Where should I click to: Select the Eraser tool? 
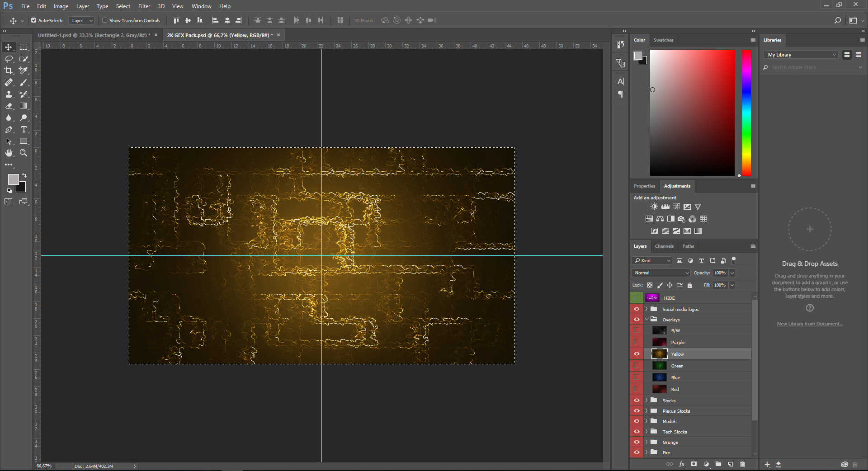(x=9, y=106)
